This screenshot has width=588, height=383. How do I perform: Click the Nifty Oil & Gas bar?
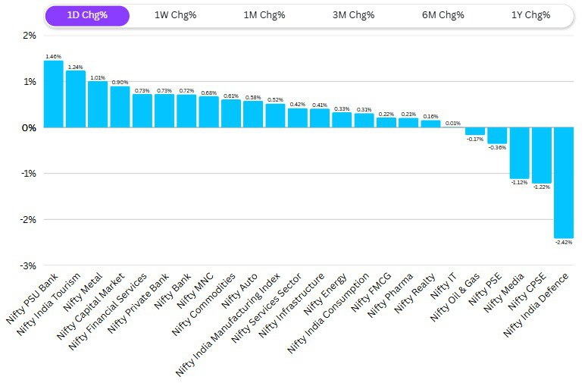(x=475, y=131)
